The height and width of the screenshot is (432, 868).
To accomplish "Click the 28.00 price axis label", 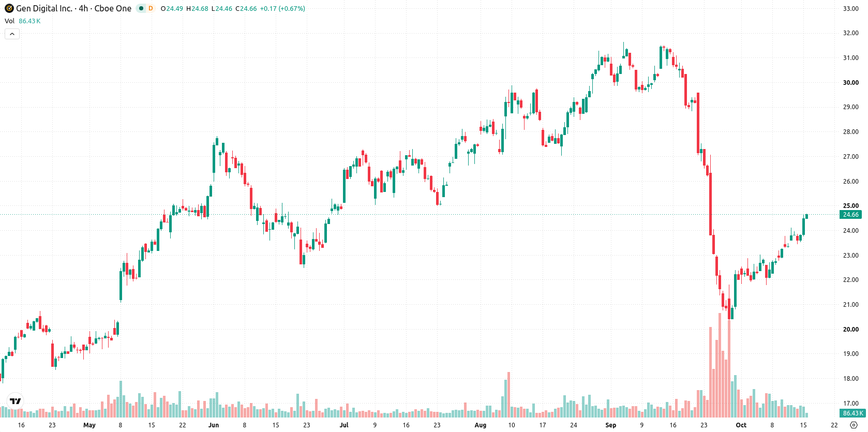I will pos(851,131).
